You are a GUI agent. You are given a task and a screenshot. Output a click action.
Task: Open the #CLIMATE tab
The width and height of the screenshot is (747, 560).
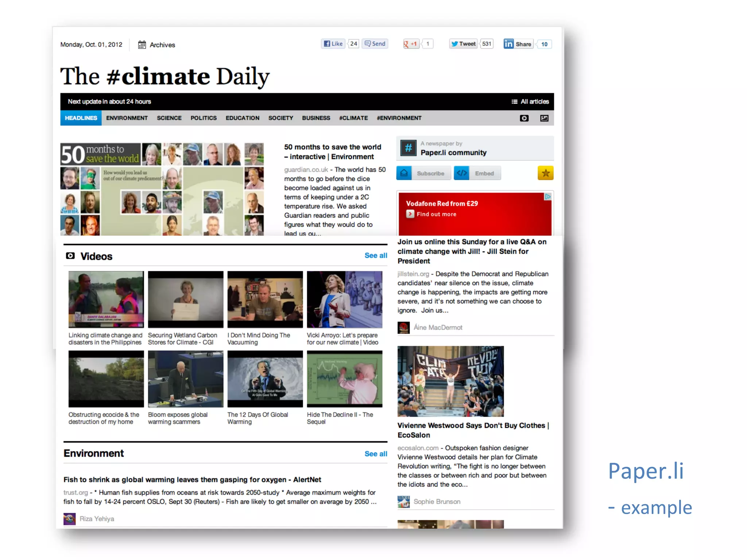(x=353, y=118)
